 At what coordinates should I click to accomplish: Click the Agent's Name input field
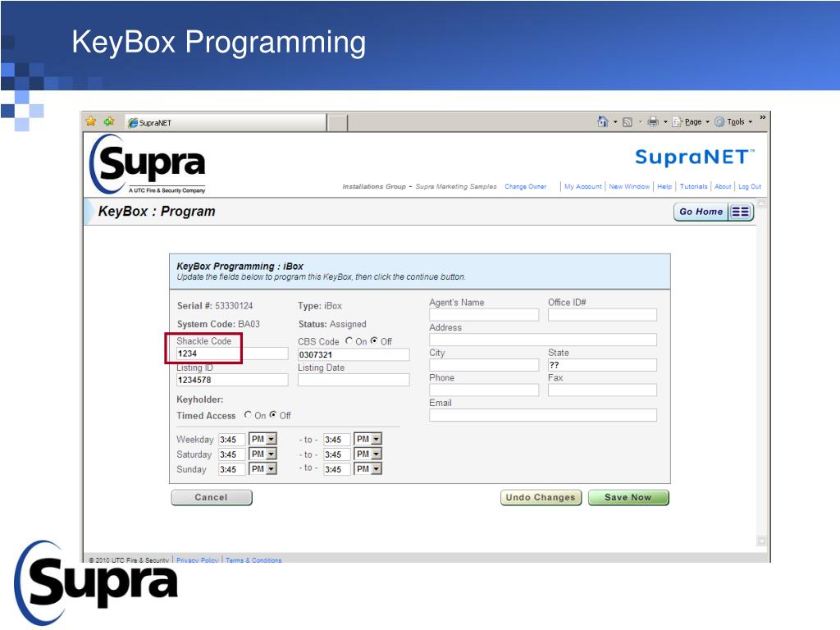(484, 315)
